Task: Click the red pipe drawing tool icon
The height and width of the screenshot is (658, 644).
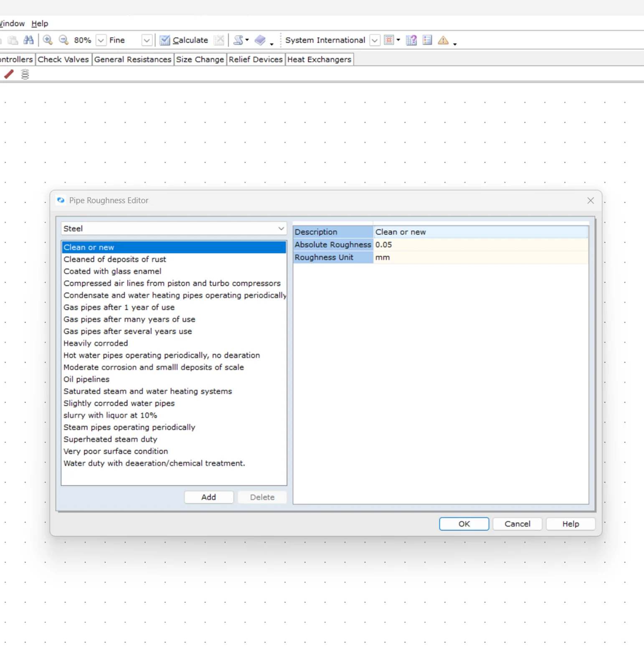Action: click(x=9, y=74)
